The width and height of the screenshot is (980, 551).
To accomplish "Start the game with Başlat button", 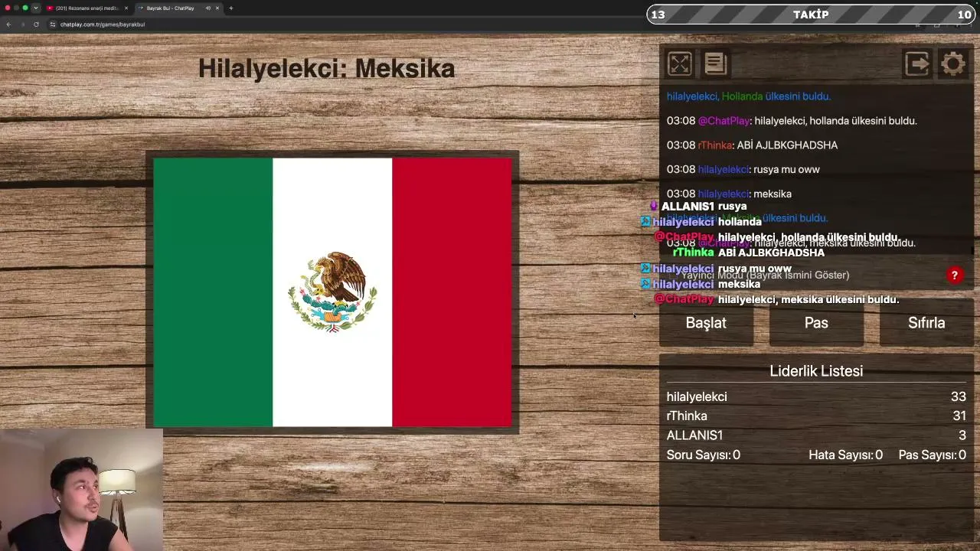I will click(x=706, y=323).
